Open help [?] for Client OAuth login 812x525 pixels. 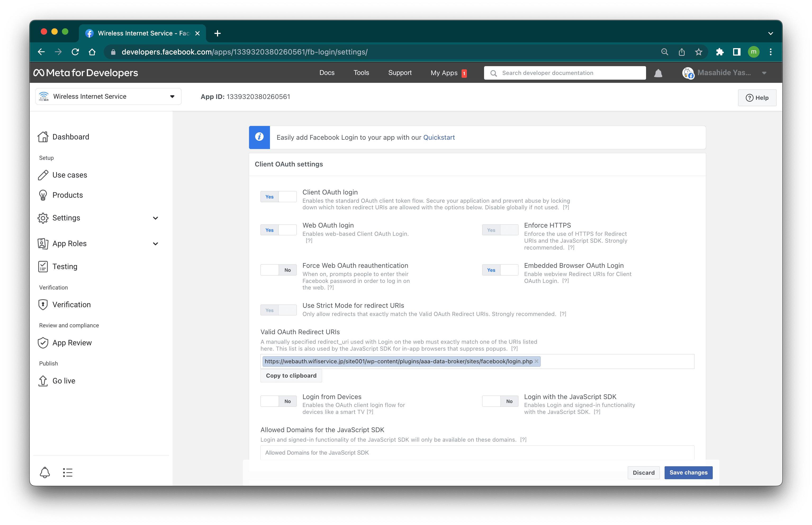[566, 207]
